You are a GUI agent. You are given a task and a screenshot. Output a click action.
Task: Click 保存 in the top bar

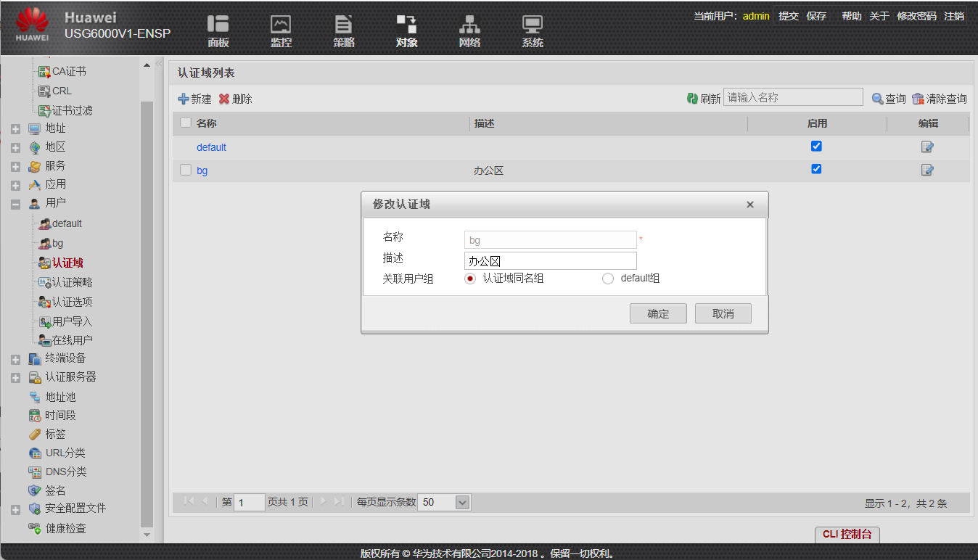(816, 16)
